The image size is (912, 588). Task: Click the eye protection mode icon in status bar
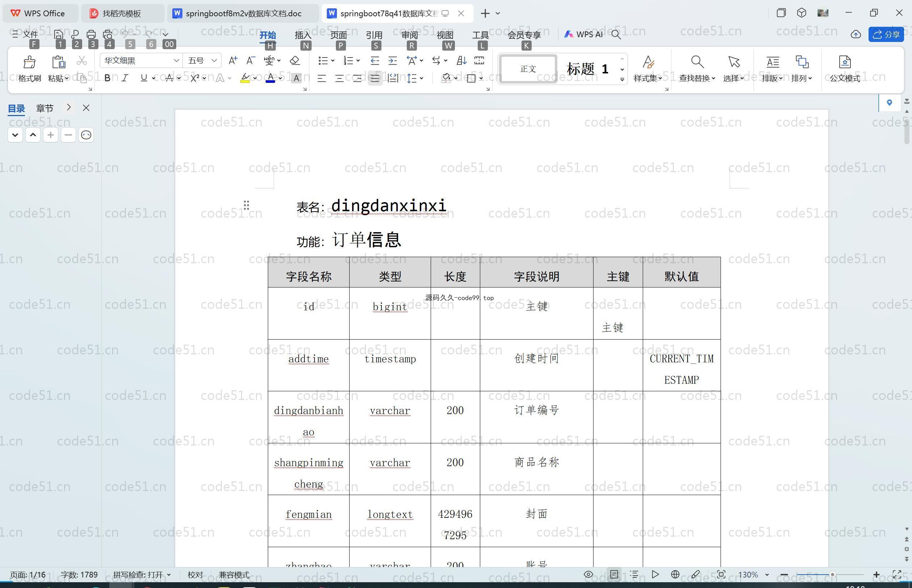point(588,574)
